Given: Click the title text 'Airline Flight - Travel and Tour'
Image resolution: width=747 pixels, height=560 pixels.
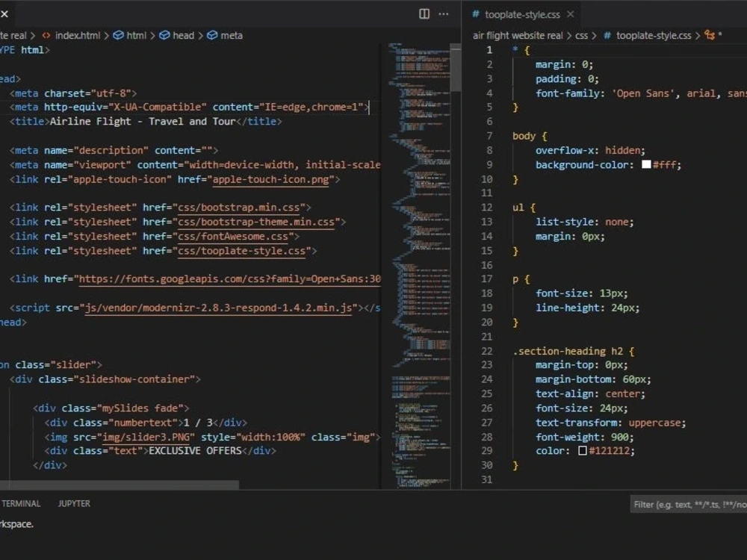Looking at the screenshot, I should 143,122.
